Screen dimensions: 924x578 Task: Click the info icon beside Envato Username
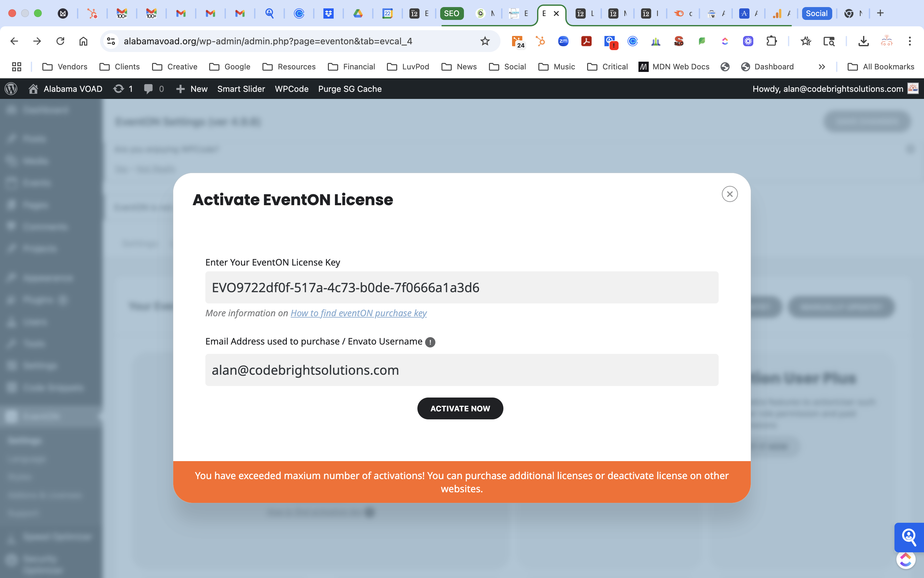pos(430,342)
